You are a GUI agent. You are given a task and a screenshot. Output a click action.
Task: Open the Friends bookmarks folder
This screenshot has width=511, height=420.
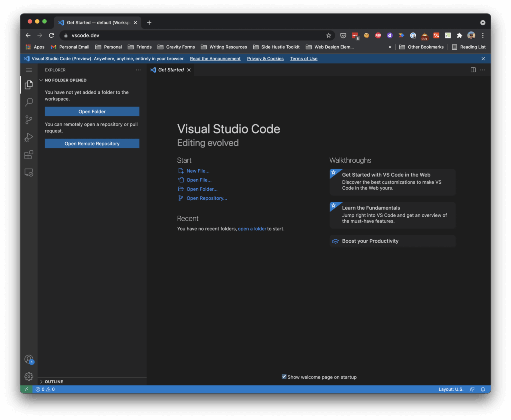click(140, 47)
